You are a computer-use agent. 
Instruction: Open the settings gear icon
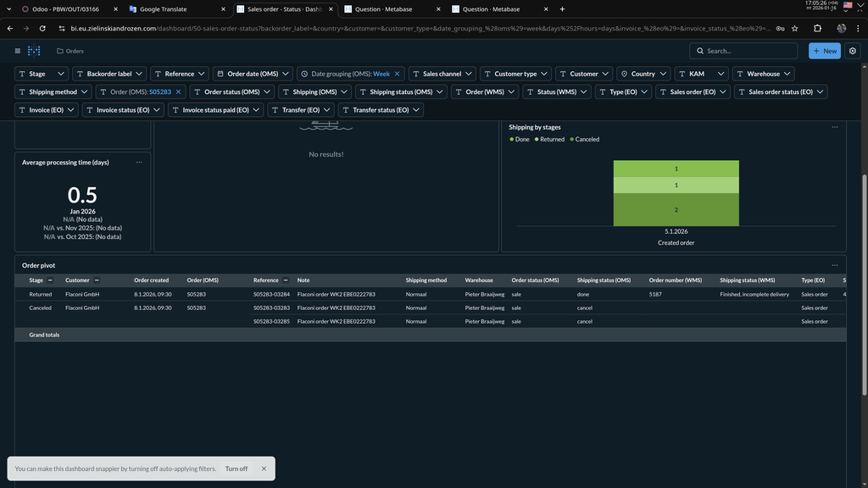[x=853, y=51]
